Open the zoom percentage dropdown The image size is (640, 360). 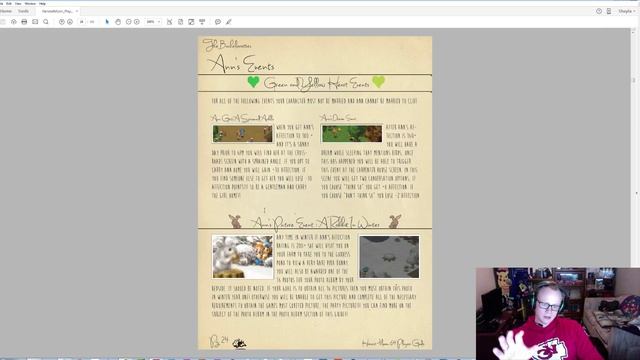(153, 22)
